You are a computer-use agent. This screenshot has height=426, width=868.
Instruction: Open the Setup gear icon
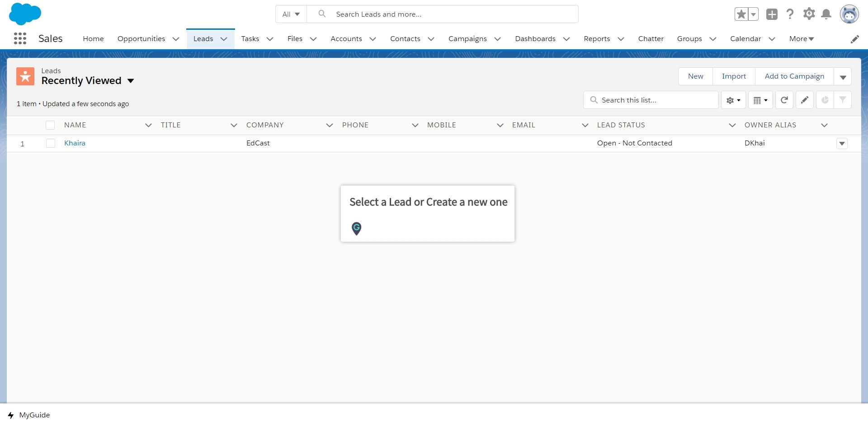(x=809, y=14)
